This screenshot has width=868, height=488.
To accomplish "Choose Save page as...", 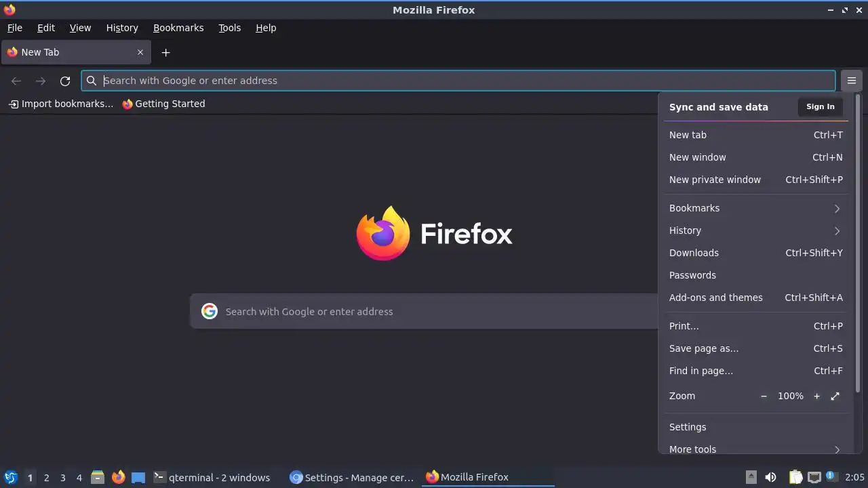I will 755,348.
